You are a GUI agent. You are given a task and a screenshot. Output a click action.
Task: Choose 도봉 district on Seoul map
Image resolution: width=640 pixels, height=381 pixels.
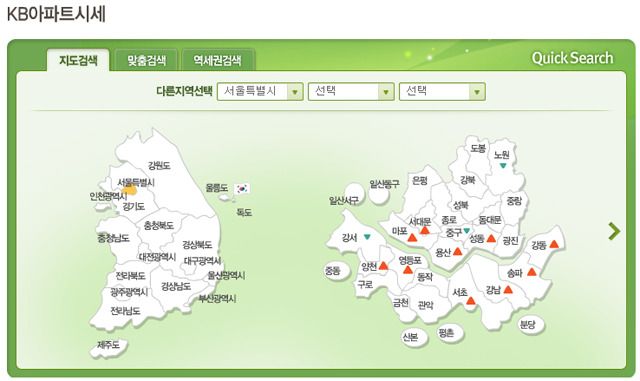coord(478,148)
